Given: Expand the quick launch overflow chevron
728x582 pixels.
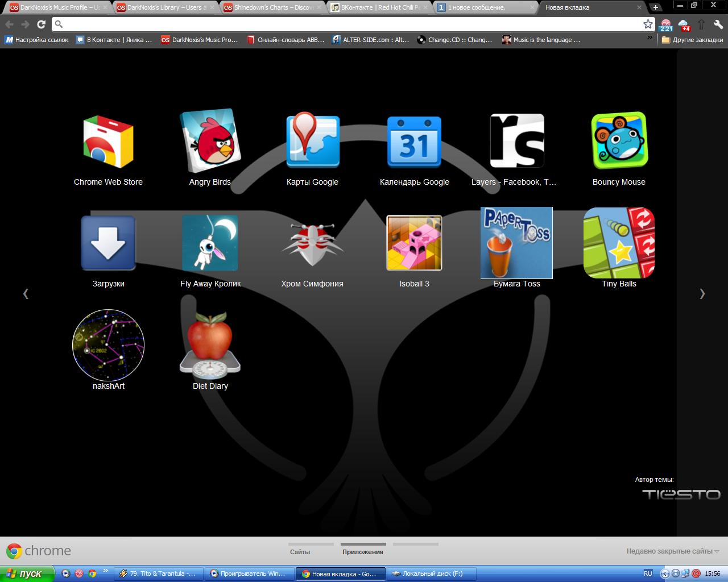Looking at the screenshot, I should [105, 571].
